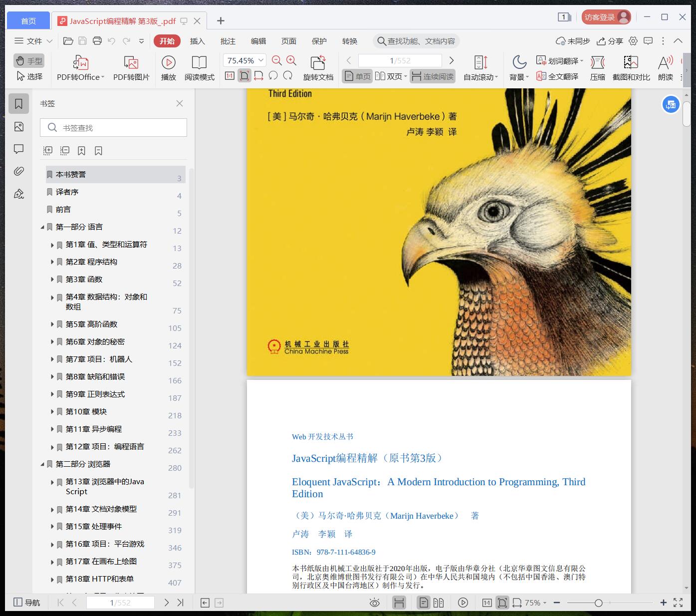Collapse 第二部分 浏览器 bookmark section

tap(42, 464)
